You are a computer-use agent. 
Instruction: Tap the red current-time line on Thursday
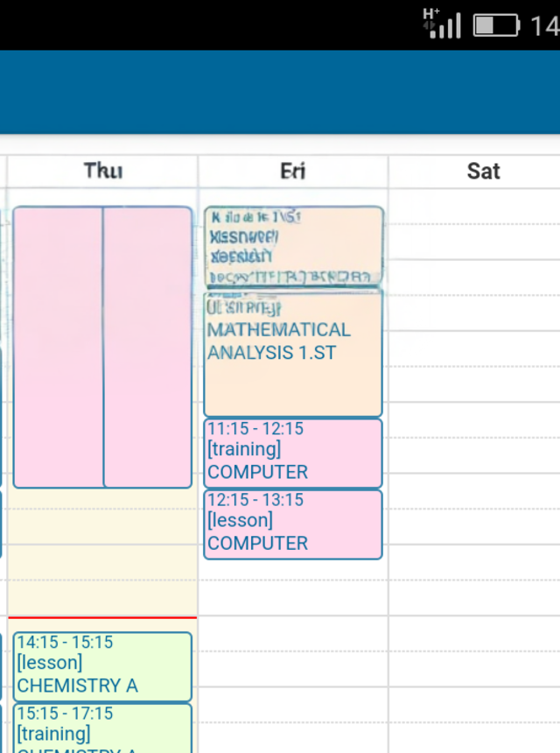click(102, 617)
